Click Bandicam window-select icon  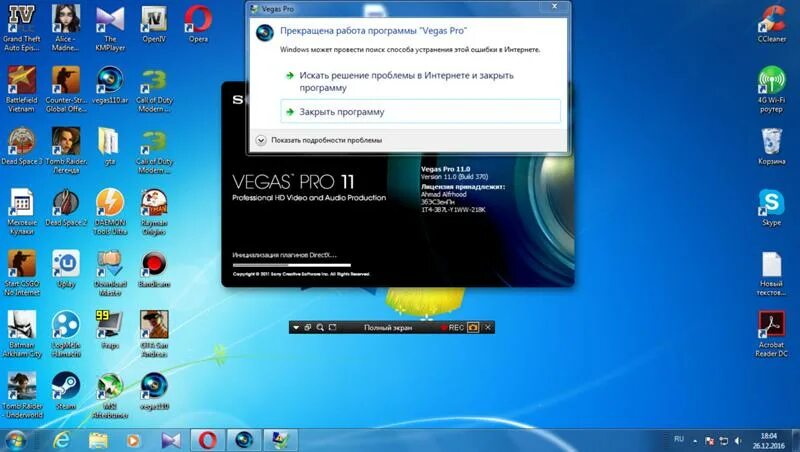[x=308, y=328]
